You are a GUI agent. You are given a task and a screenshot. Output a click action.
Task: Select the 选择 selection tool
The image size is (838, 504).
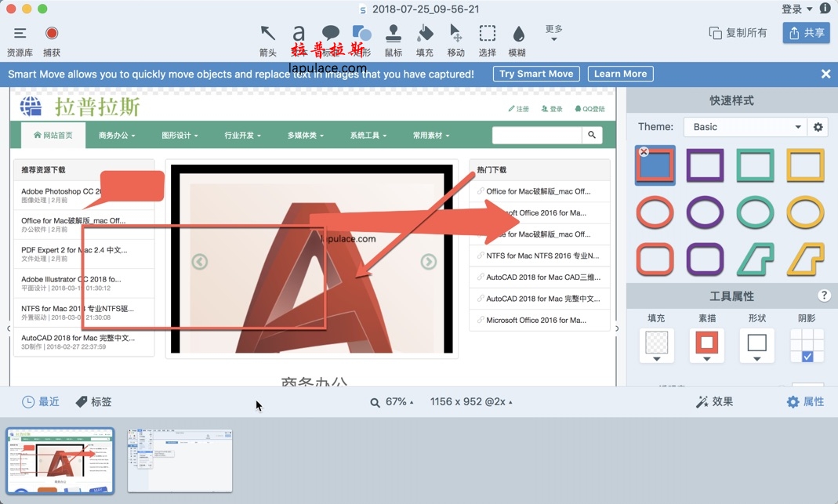[x=487, y=34]
